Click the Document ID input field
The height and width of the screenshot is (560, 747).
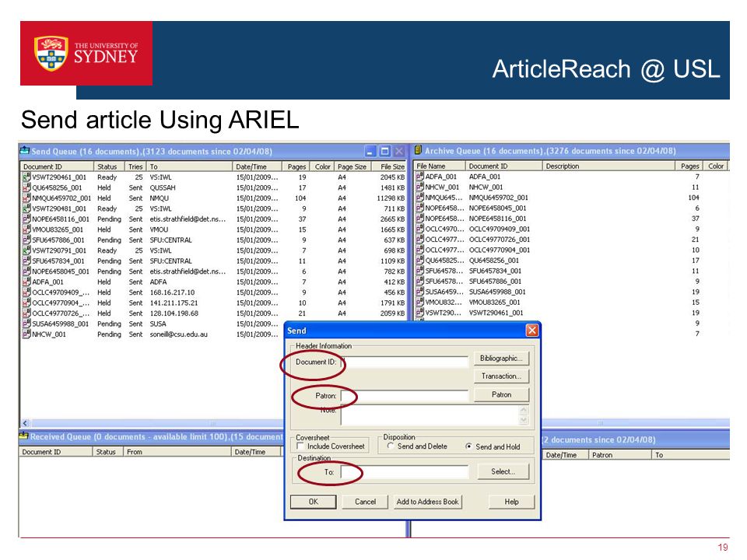405,362
